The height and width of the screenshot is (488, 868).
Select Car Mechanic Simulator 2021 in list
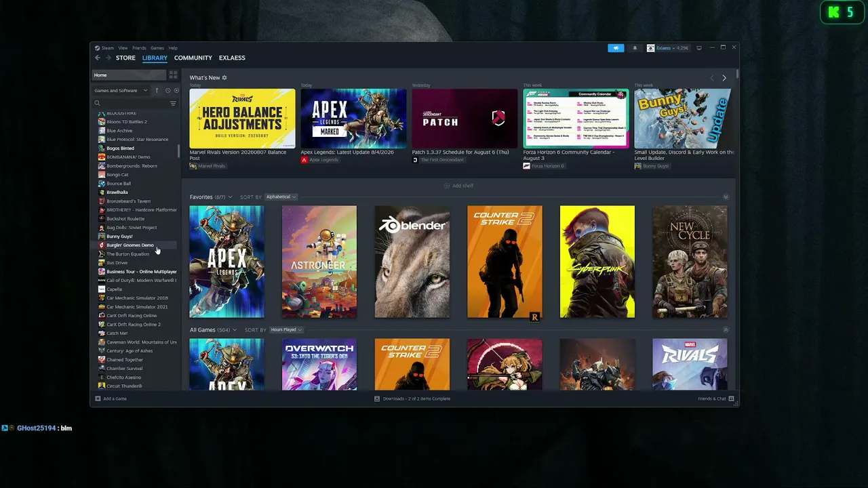tap(135, 306)
